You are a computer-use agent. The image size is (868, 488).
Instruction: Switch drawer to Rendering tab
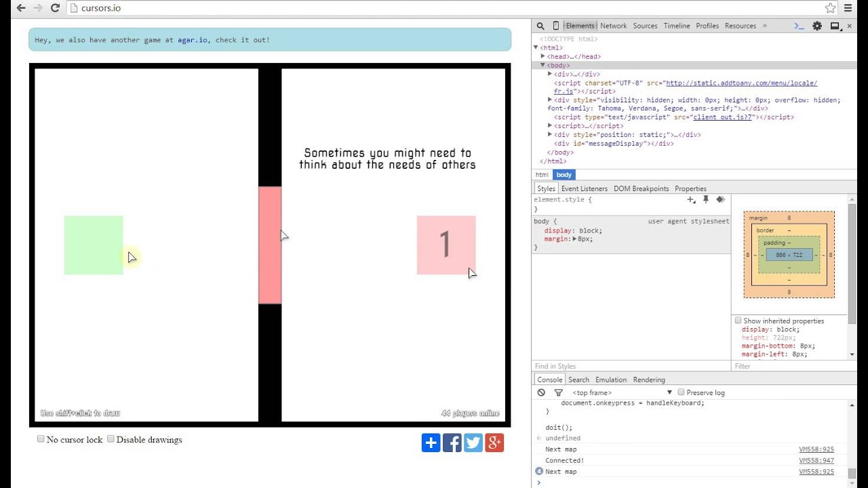point(649,380)
